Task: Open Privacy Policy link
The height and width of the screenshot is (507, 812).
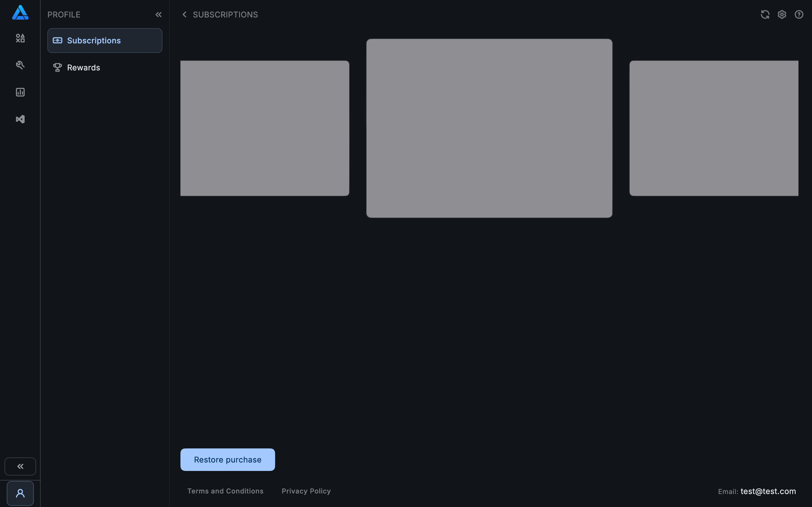Action: (x=306, y=491)
